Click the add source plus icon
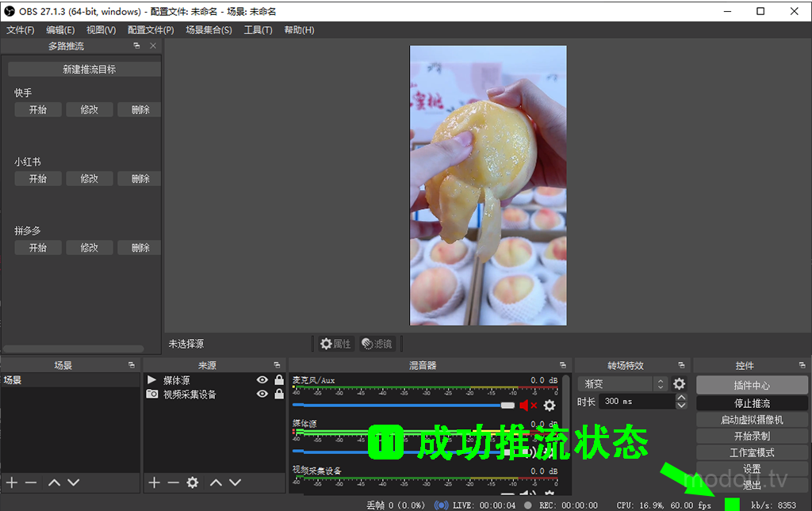This screenshot has height=511, width=812. [x=155, y=482]
